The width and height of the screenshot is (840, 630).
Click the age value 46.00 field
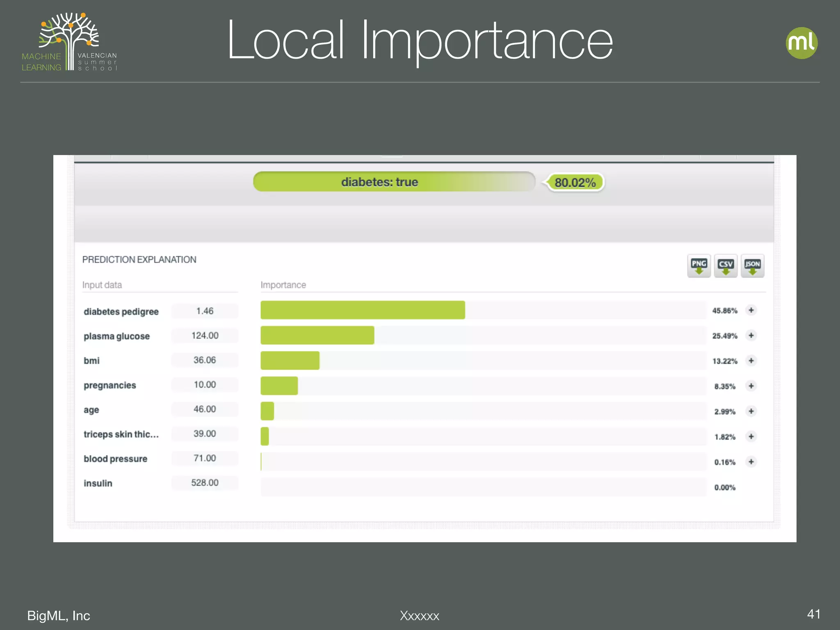[x=205, y=409]
